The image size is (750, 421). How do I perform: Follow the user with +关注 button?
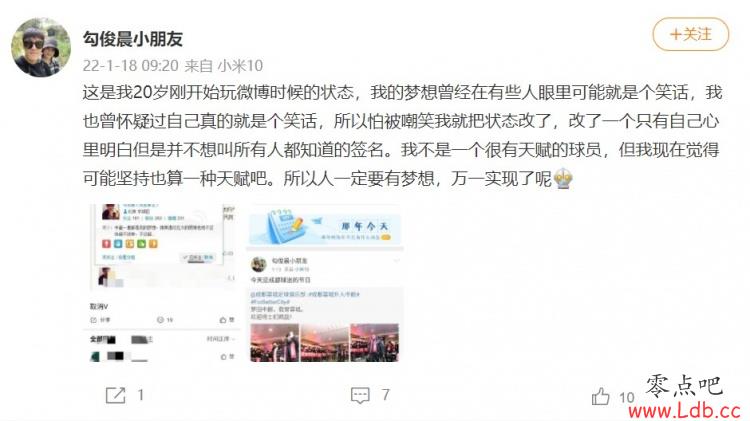click(x=691, y=34)
